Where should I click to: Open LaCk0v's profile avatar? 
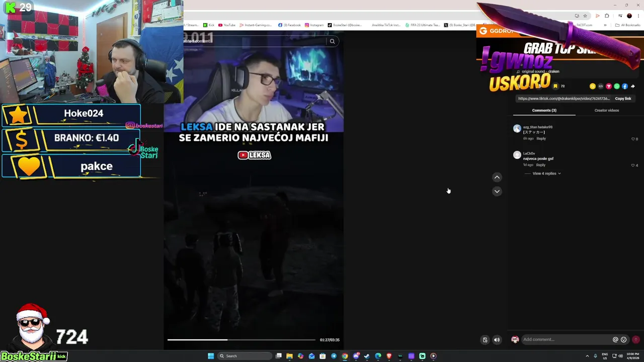point(517,155)
